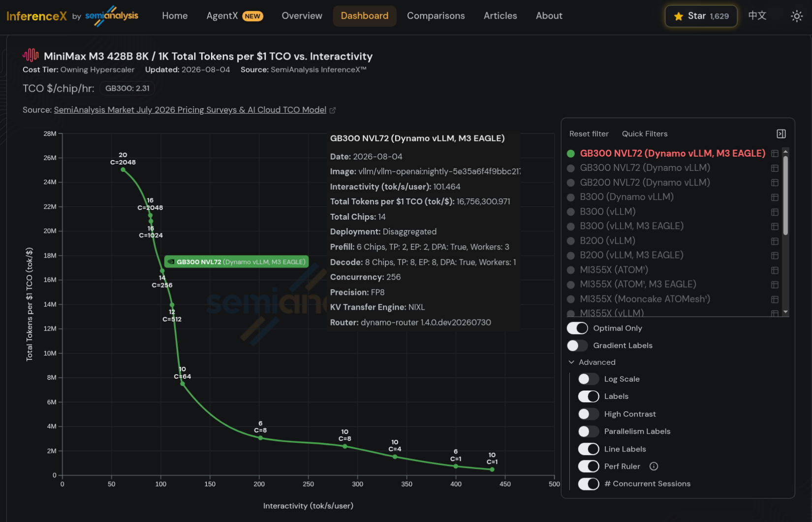This screenshot has height=522, width=812.
Task: Open table icon for B300 (vLLM, M3 EAGLE)
Action: coord(775,227)
